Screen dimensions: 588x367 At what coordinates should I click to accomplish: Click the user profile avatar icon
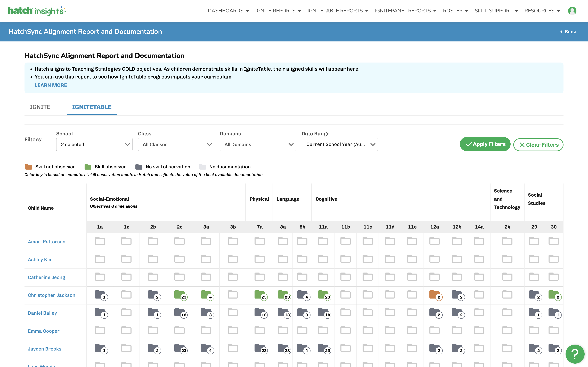click(x=572, y=11)
